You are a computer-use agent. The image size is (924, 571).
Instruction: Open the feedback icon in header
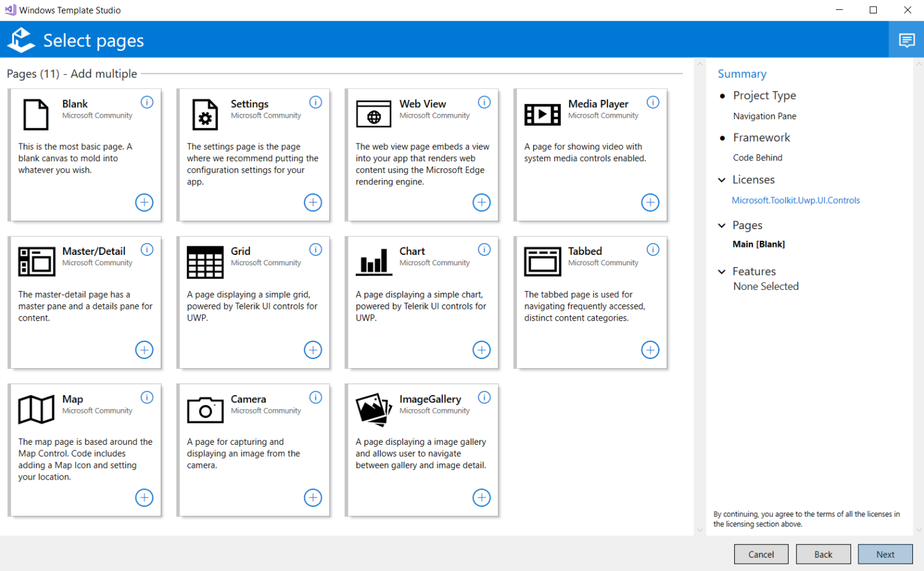tap(906, 40)
